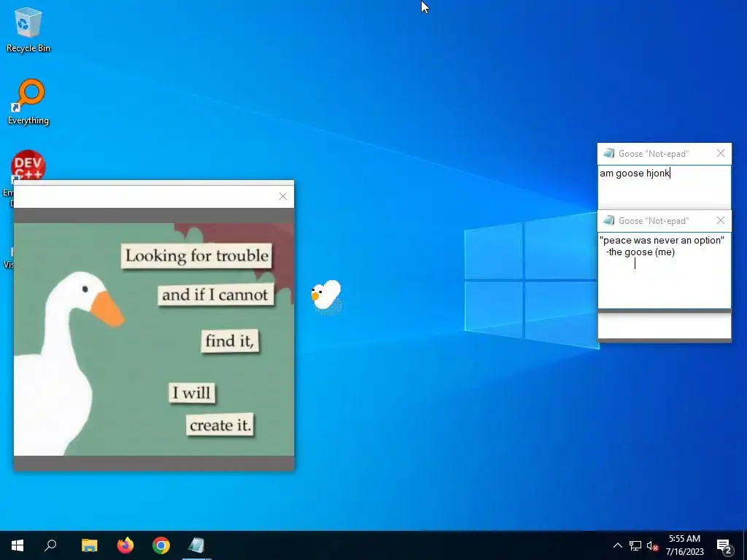
Task: Click the white goose on the desktop
Action: 326,295
